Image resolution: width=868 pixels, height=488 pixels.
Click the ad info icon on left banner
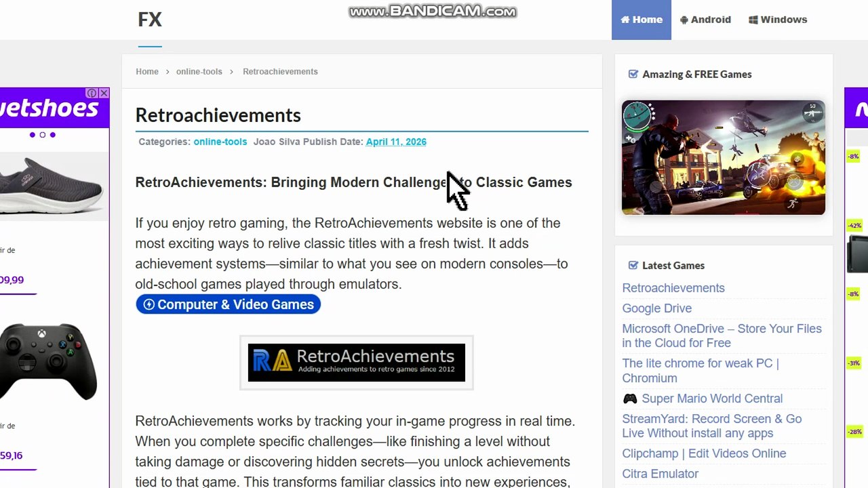tap(92, 93)
